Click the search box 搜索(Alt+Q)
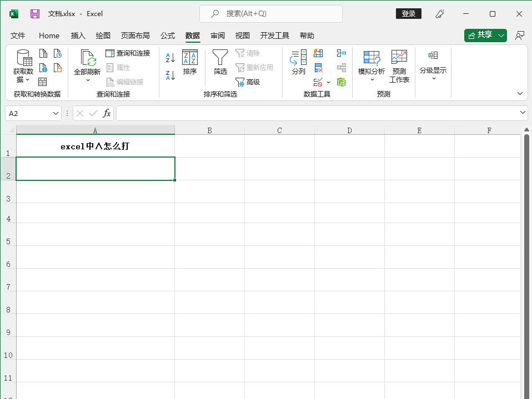Viewport: 532px width, 399px height. click(271, 13)
